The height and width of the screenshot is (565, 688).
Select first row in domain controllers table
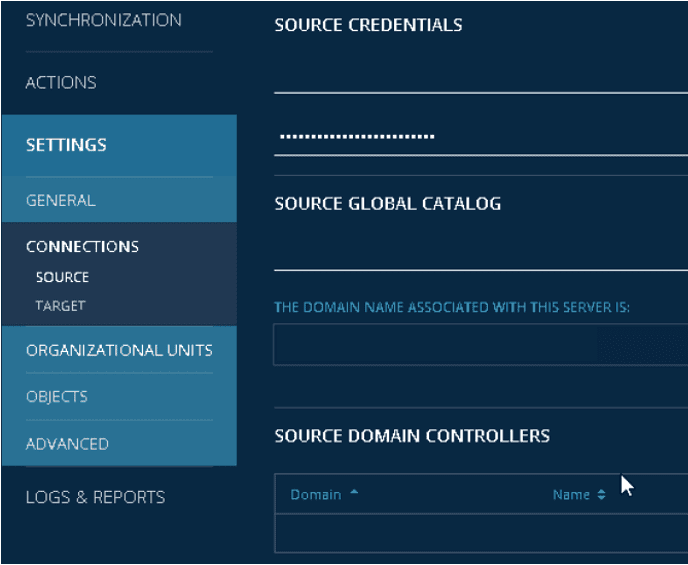480,533
